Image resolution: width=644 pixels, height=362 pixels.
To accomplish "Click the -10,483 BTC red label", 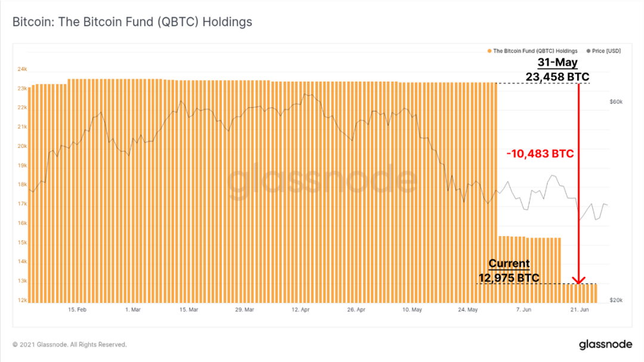I will pos(540,154).
